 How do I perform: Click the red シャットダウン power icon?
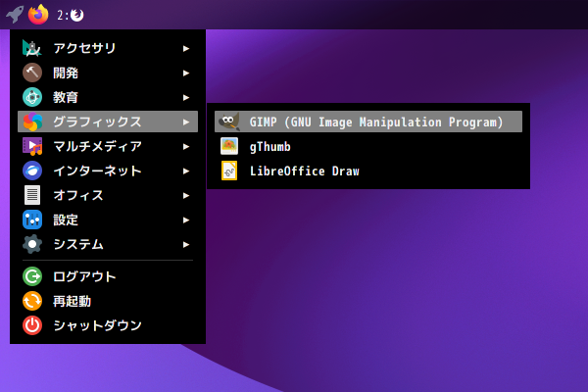(x=32, y=325)
